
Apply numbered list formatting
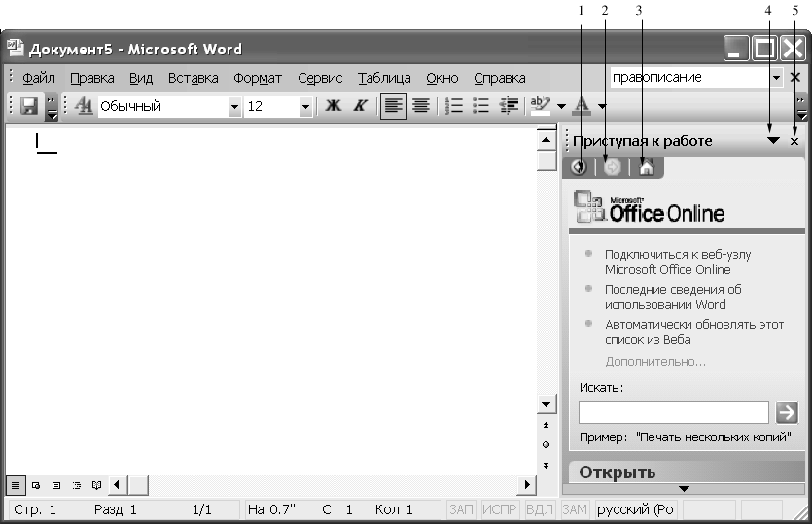point(453,106)
